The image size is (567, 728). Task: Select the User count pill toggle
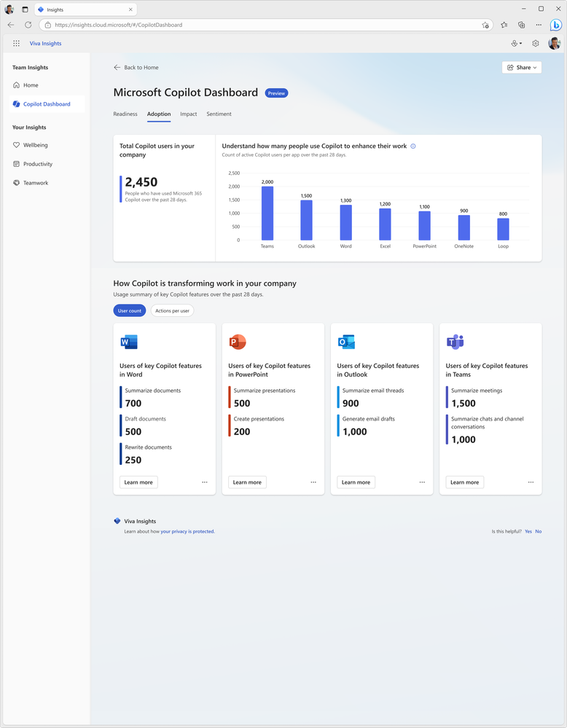tap(130, 310)
